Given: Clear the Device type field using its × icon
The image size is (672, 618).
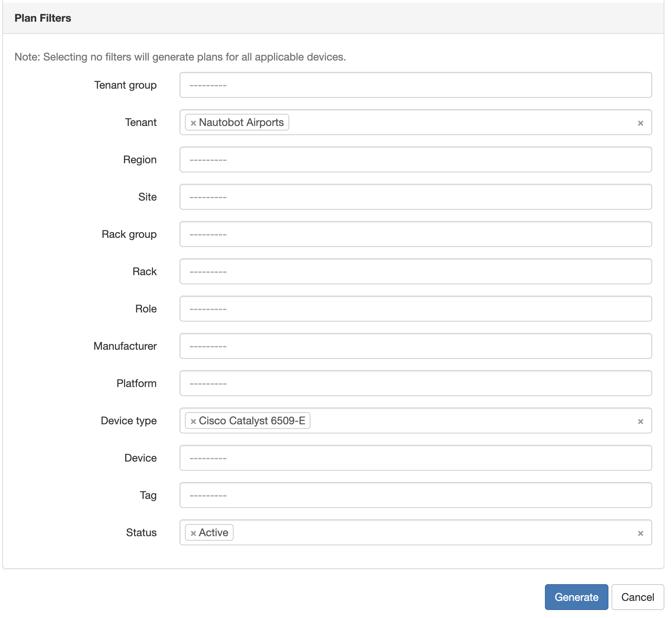Looking at the screenshot, I should tap(641, 420).
